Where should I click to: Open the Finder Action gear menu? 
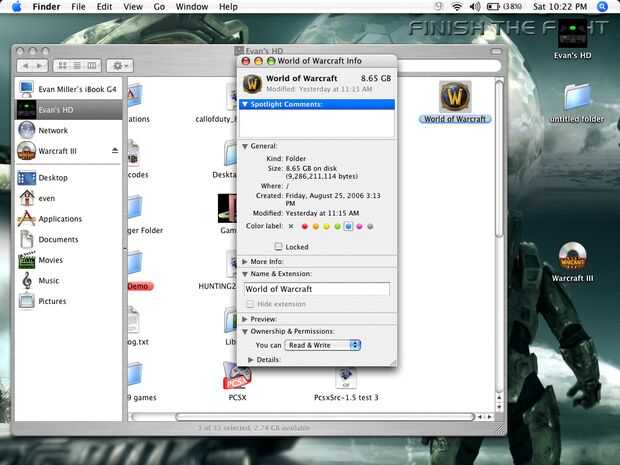[120, 66]
